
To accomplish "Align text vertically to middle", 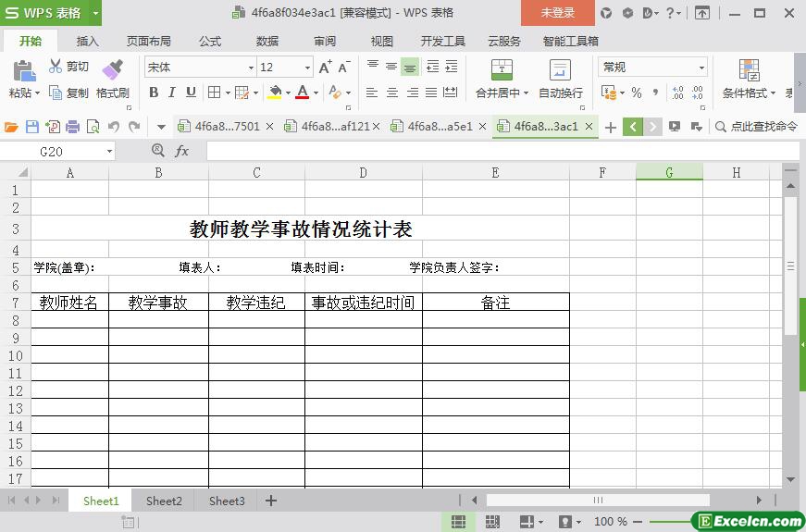I will pos(391,67).
